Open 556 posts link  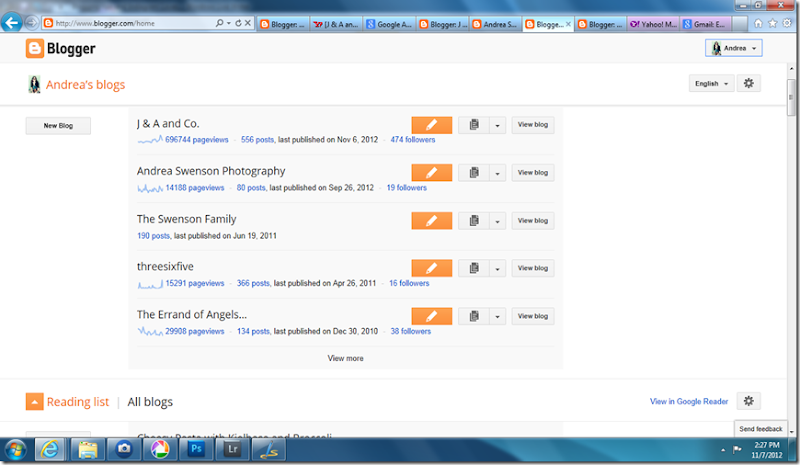click(257, 139)
